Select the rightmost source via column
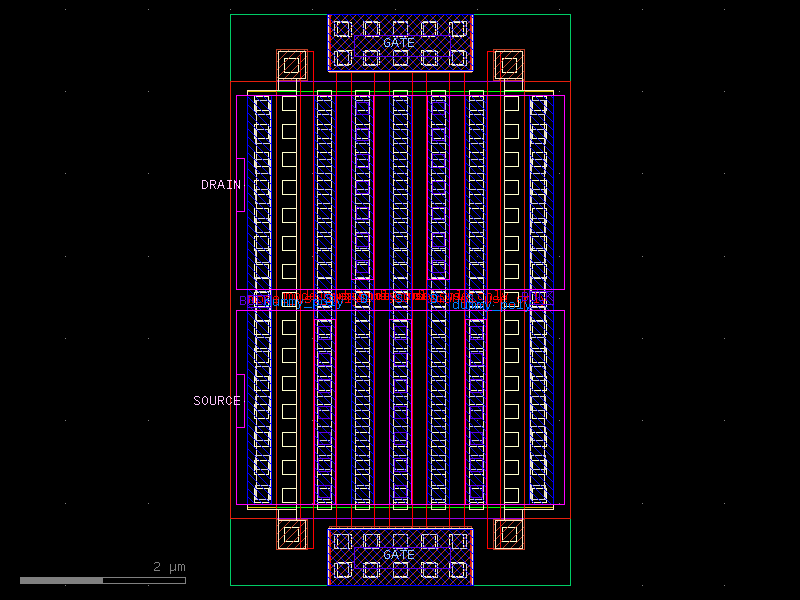This screenshot has width=800, height=600. tap(540, 400)
